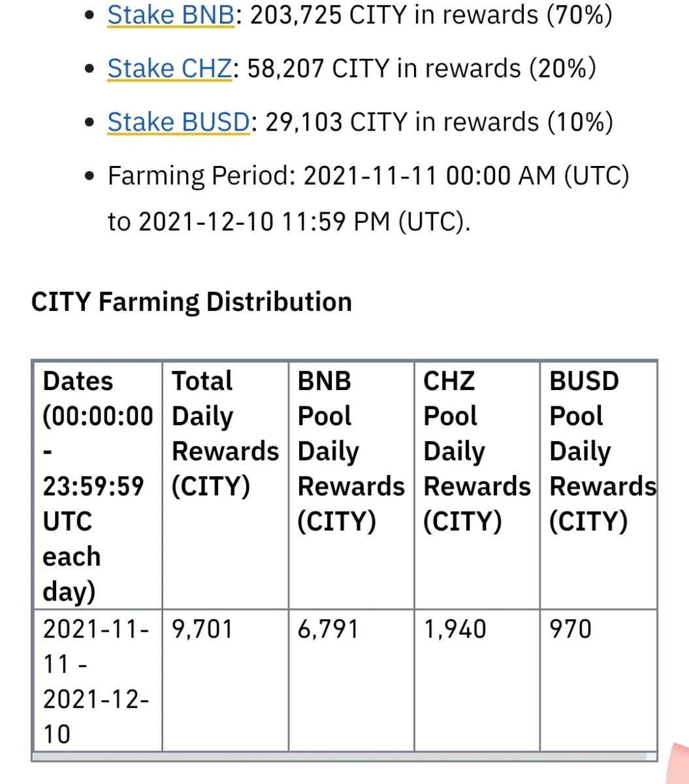
Task: Click the 1,940 CHZ pool cell
Action: [x=477, y=680]
